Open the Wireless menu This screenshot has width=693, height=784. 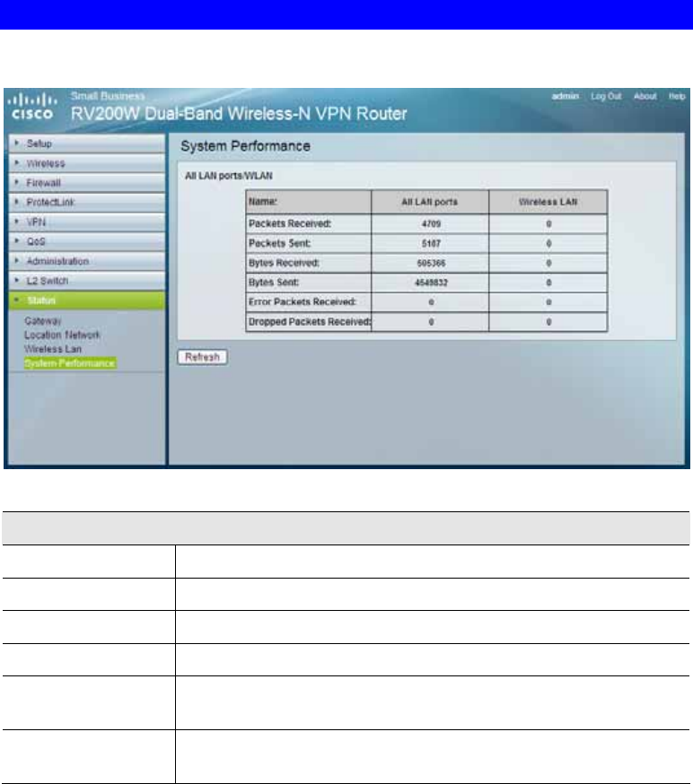tap(86, 163)
